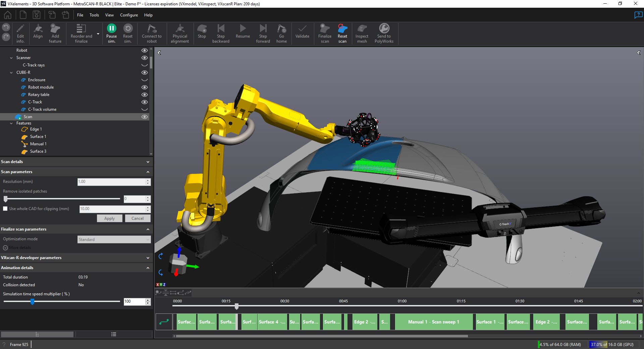This screenshot has width=644, height=349.
Task: Open the Edit info tool
Action: [x=20, y=34]
